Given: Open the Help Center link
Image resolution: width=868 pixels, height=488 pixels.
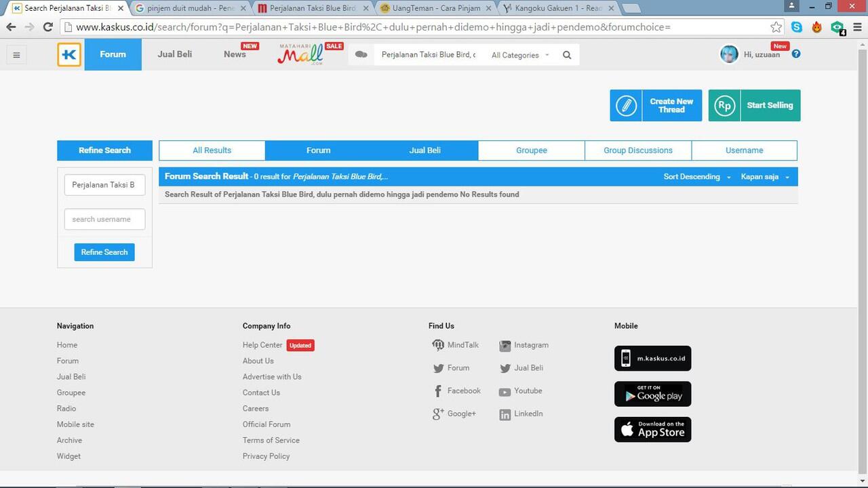Looking at the screenshot, I should pyautogui.click(x=262, y=345).
